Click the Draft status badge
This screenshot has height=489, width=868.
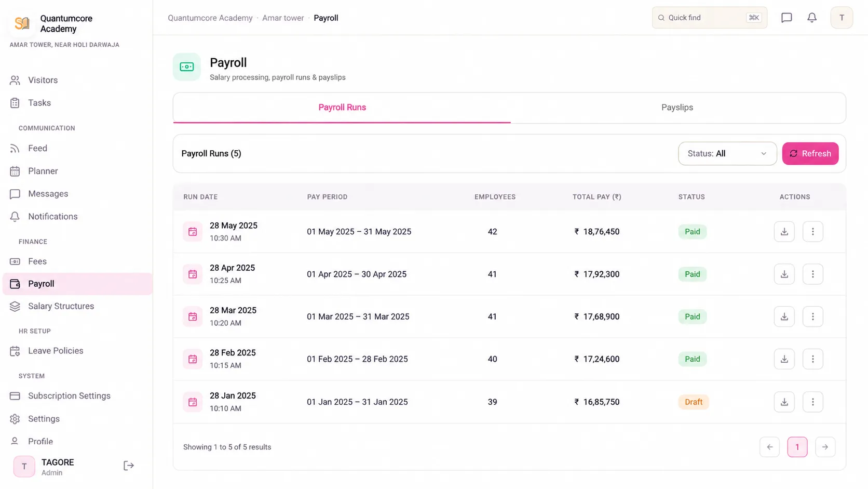coord(694,402)
